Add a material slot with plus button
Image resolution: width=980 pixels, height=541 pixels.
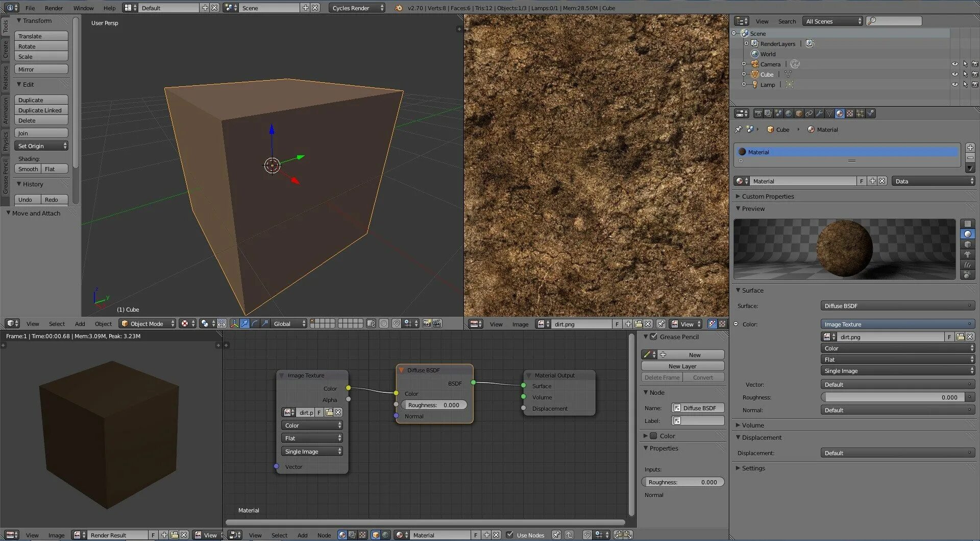tap(970, 147)
